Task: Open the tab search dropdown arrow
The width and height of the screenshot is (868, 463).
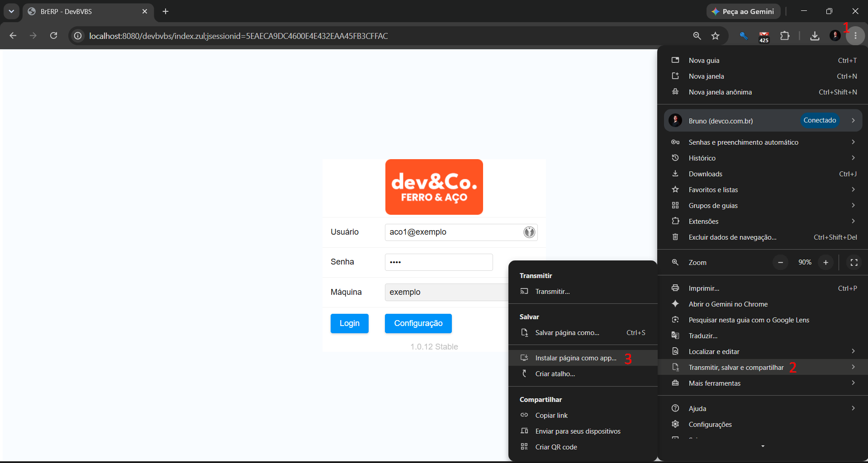Action: 11,11
